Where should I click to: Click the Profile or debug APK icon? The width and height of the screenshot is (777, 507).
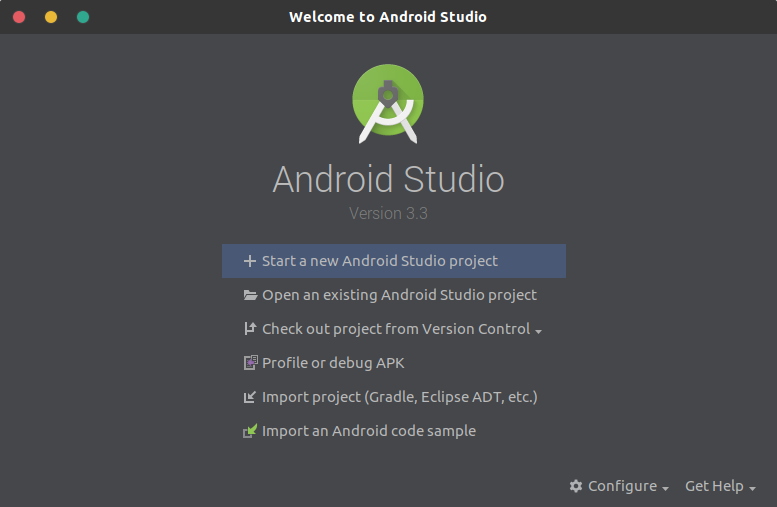tap(251, 363)
